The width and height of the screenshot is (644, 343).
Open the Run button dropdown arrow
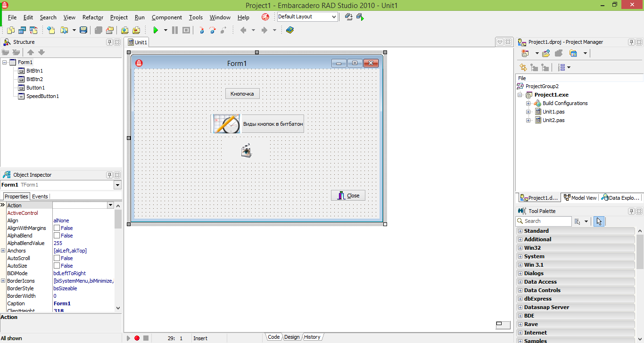[165, 30]
